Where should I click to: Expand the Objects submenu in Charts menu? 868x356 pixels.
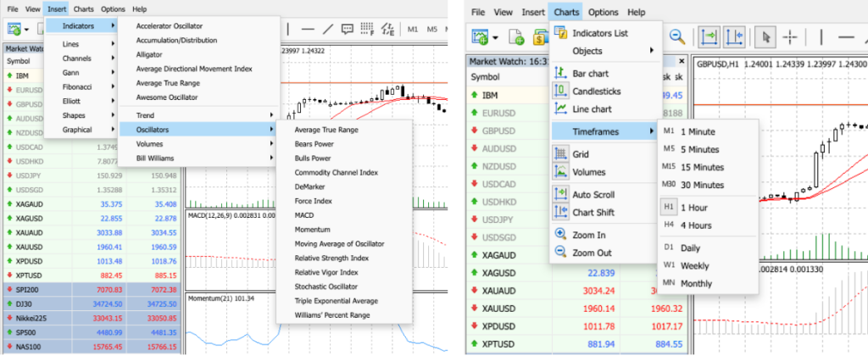[x=605, y=51]
